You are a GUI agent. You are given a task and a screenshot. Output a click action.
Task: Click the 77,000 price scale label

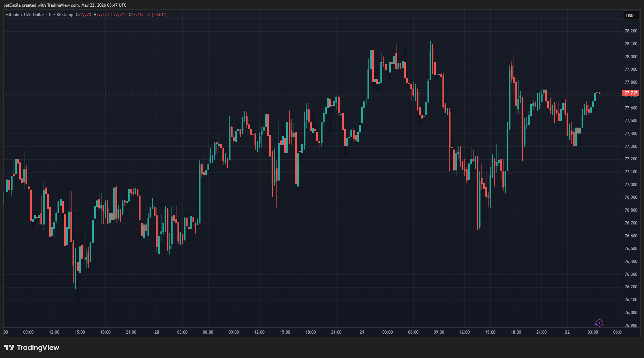631,185
